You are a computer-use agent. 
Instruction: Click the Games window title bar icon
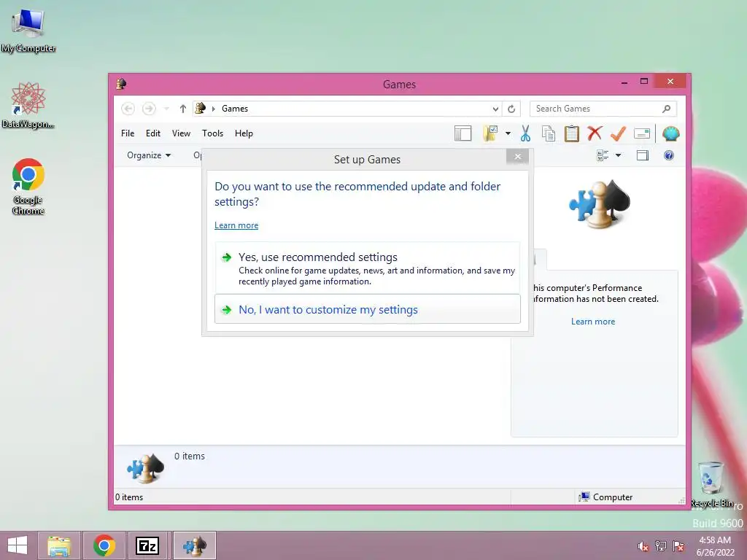(121, 84)
